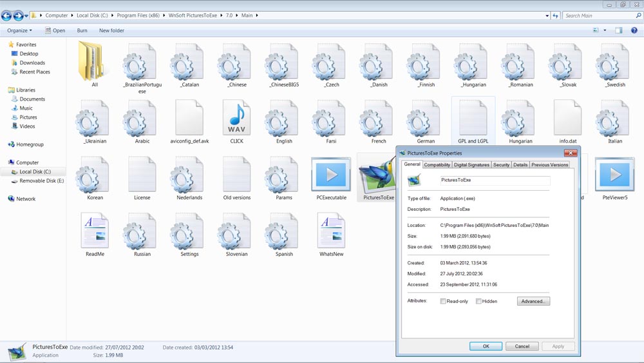Create a New folder from the toolbar
This screenshot has width=644, height=363.
tap(111, 30)
